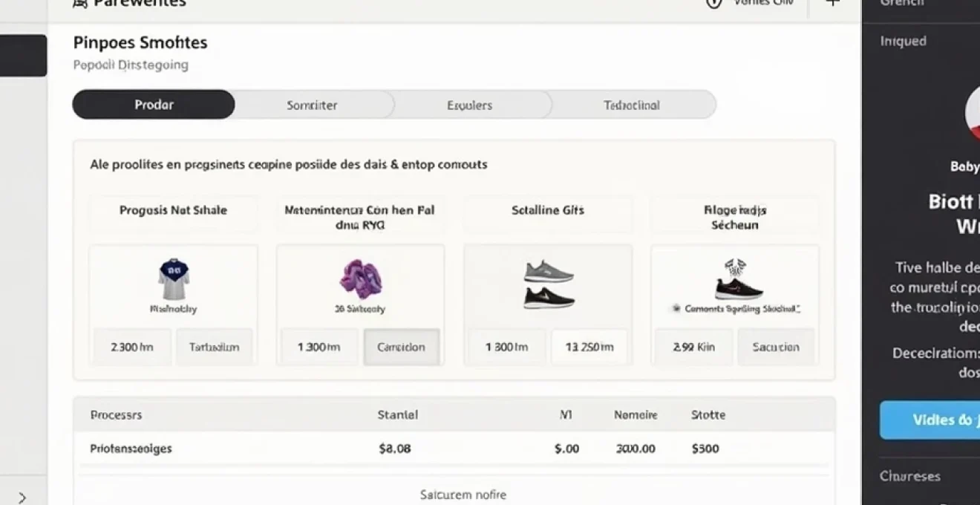
Task: Click the 1 300 fm button under purple item
Action: point(319,347)
